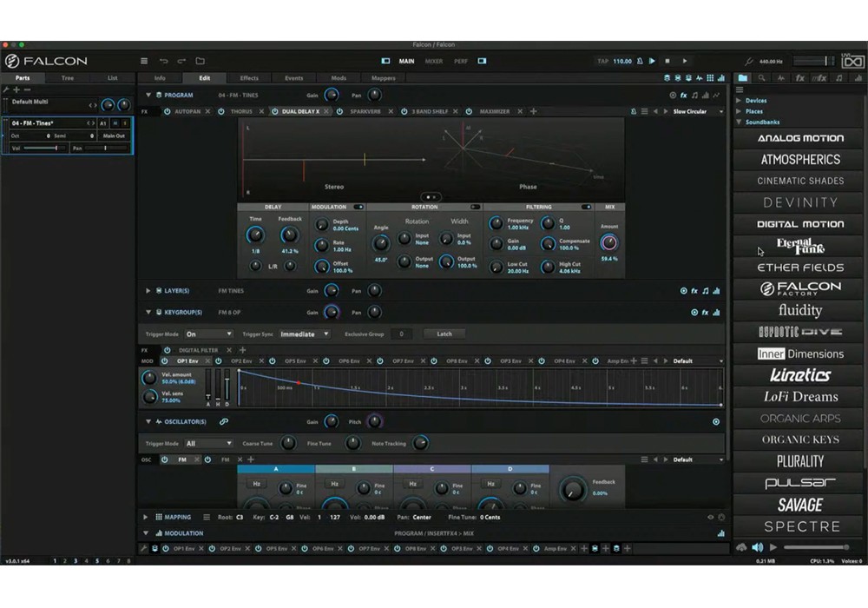The width and height of the screenshot is (868, 608).
Task: Click the undo arrow icon
Action: [x=163, y=61]
